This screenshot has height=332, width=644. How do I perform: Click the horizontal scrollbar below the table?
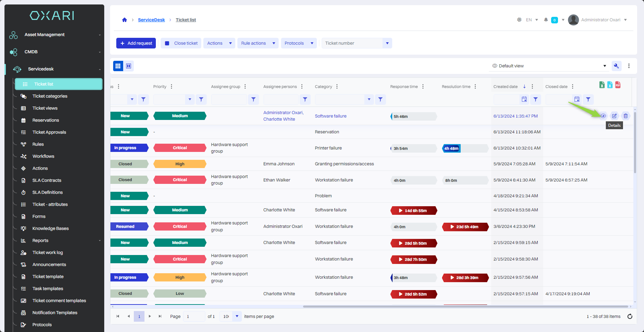[464, 307]
